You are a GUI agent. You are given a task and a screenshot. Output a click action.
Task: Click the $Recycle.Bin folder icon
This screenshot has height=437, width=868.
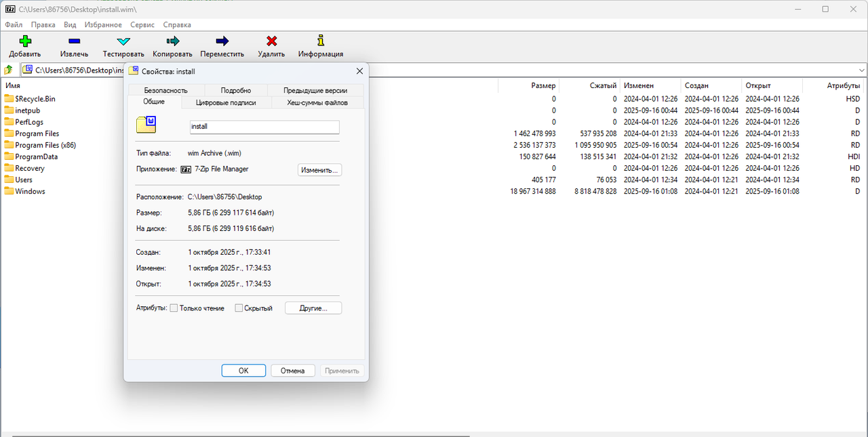(9, 99)
